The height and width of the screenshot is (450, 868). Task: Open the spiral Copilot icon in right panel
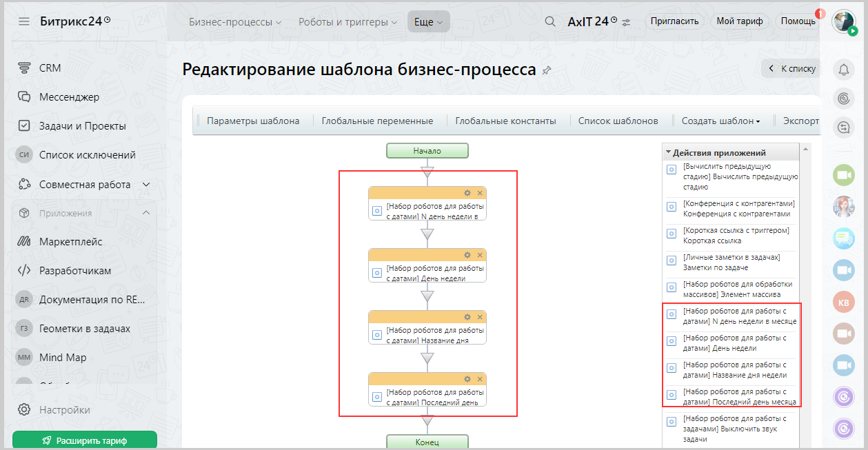(843, 98)
